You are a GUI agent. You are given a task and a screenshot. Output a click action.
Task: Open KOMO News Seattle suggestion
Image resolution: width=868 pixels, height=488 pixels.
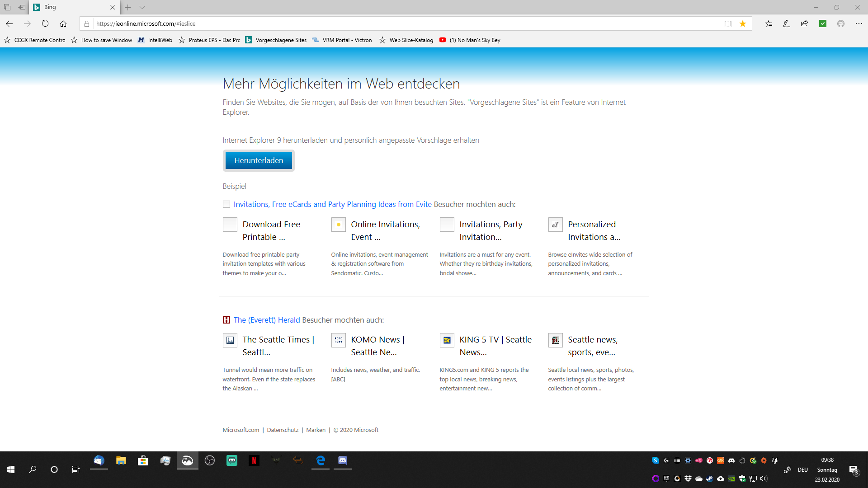(x=377, y=346)
